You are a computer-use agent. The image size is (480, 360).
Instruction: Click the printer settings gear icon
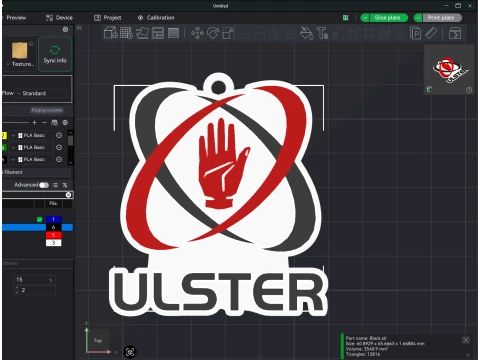tap(65, 29)
